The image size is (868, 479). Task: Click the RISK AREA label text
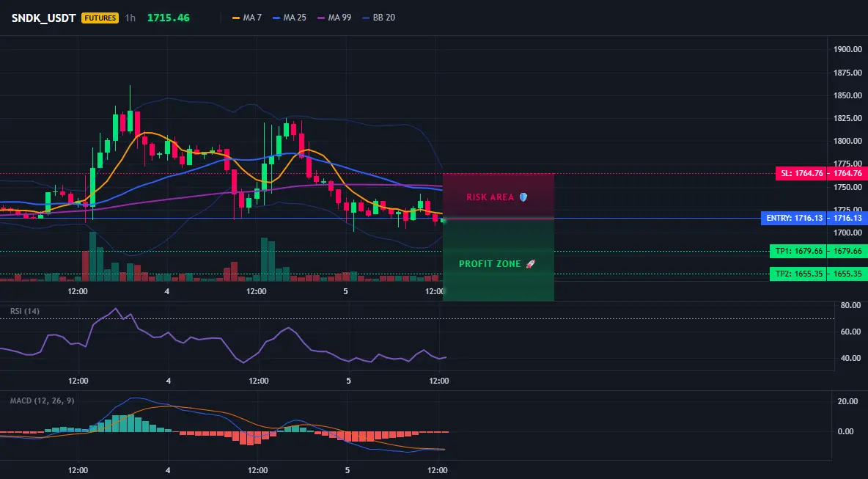point(490,197)
